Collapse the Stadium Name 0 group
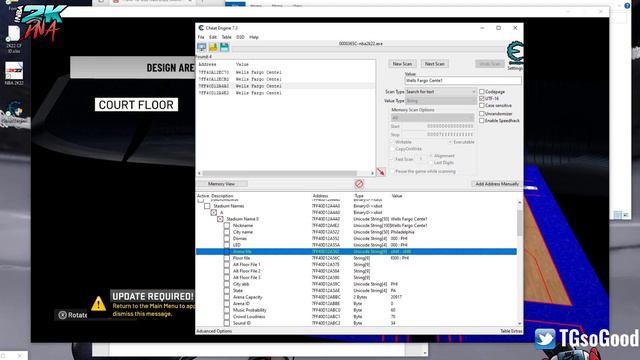The height and width of the screenshot is (360, 640). click(220, 219)
